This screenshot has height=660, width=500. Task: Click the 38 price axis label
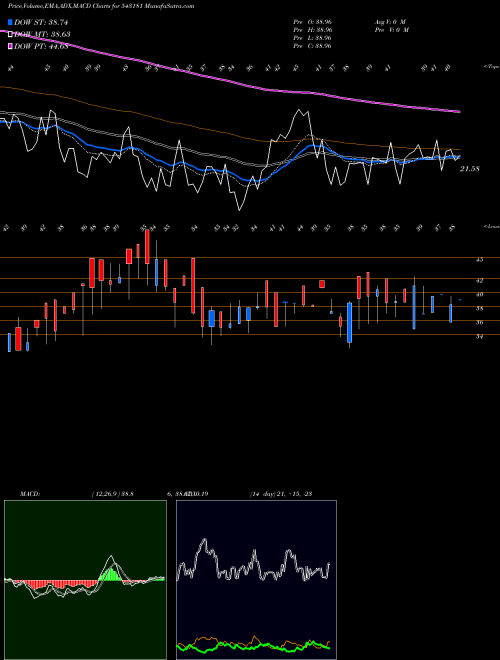pos(479,308)
